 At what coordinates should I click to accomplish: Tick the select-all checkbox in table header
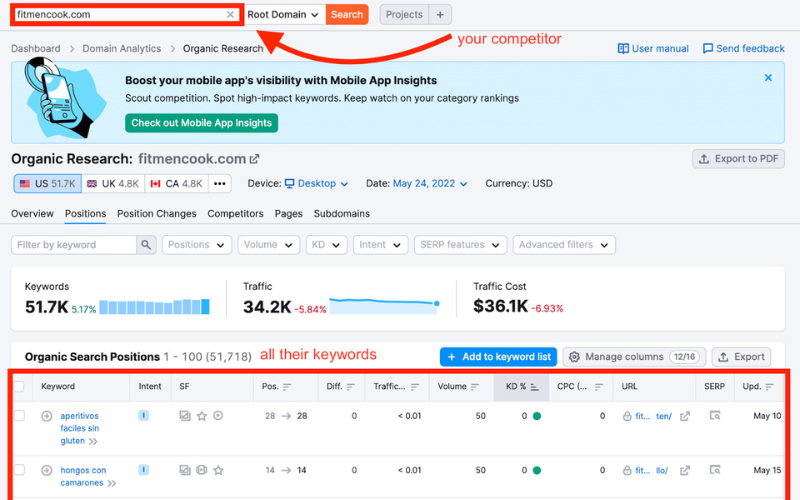point(19,386)
